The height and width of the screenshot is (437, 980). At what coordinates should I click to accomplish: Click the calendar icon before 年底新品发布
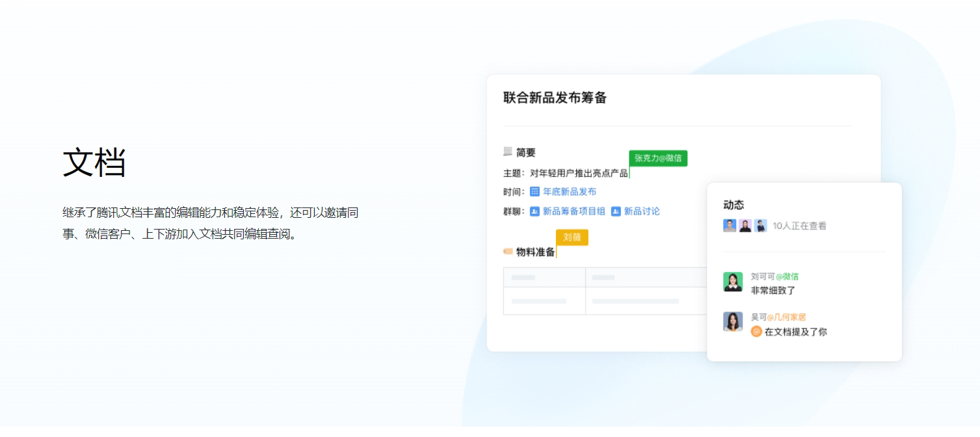click(535, 192)
